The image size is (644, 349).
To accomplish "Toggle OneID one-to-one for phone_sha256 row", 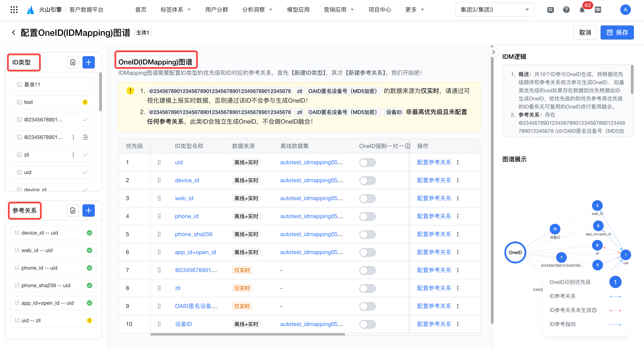I will click(367, 235).
